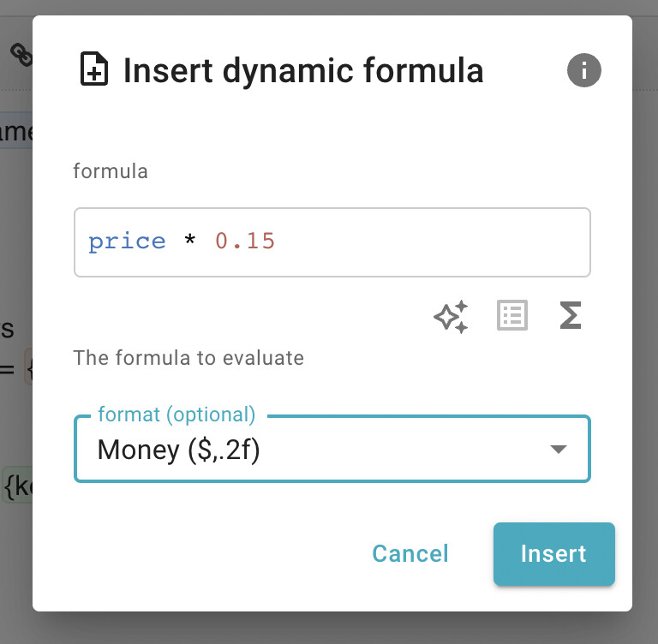Viewport: 658px width, 644px height.
Task: Open the info help icon
Action: (583, 70)
